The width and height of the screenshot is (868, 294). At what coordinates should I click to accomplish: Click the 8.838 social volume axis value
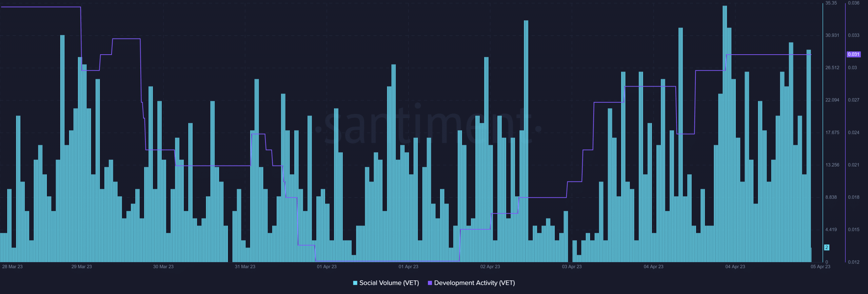(831, 197)
